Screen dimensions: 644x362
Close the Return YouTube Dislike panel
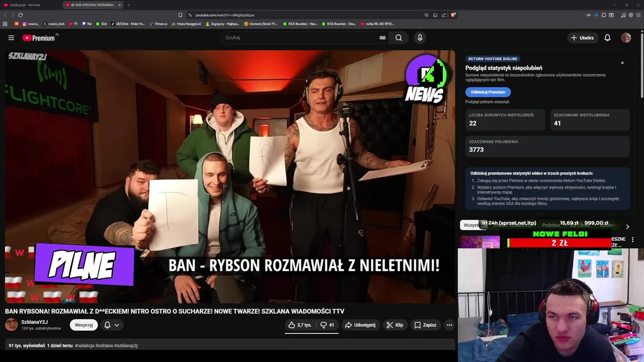pos(622,63)
